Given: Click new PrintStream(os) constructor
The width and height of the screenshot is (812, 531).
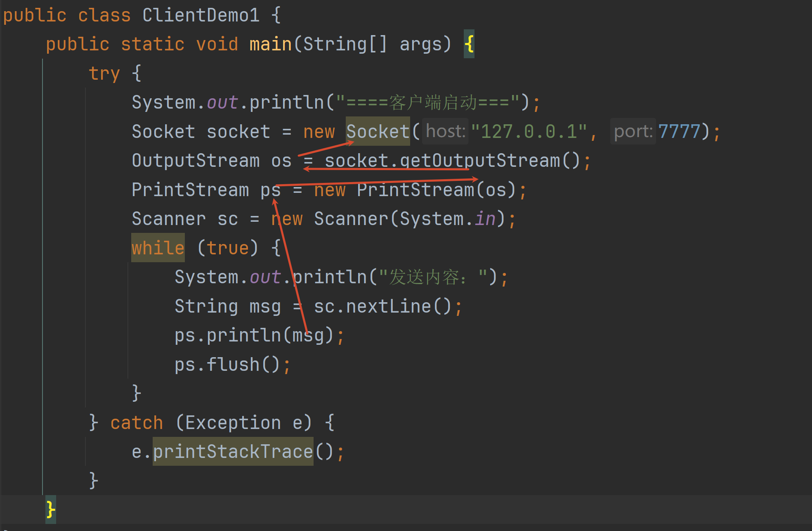Looking at the screenshot, I should (415, 190).
